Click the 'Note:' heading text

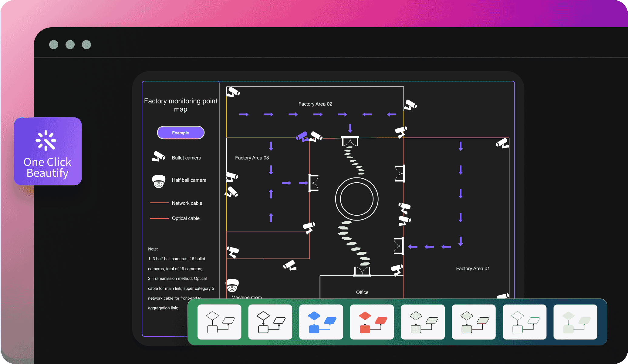(x=153, y=249)
